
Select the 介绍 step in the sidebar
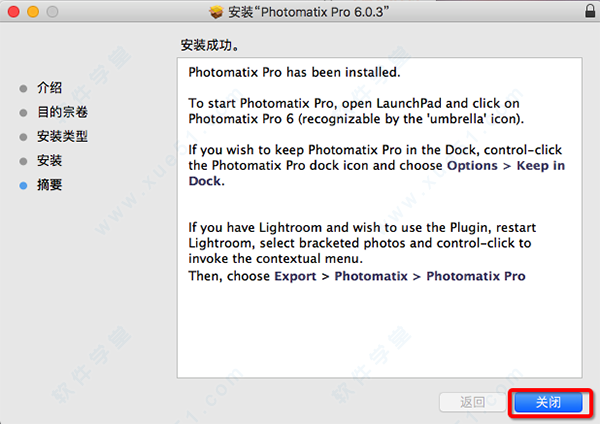50,88
